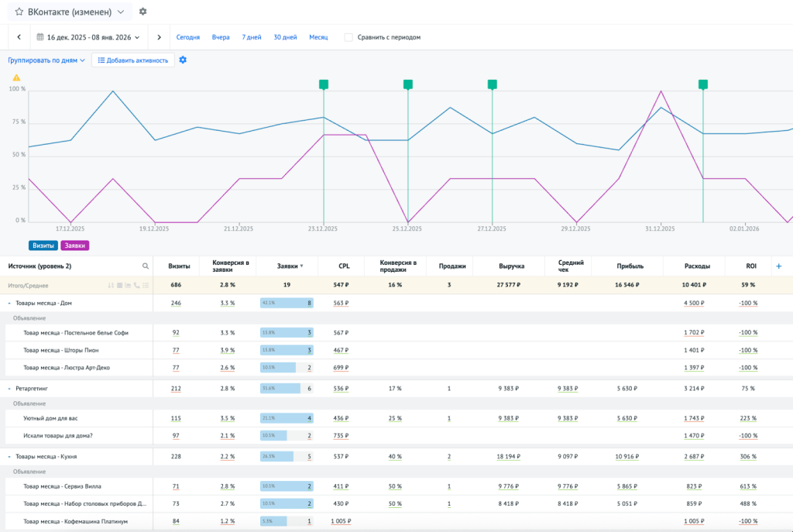This screenshot has height=532, width=793.
Task: Toggle the Визиты chart series legend
Action: pos(43,245)
